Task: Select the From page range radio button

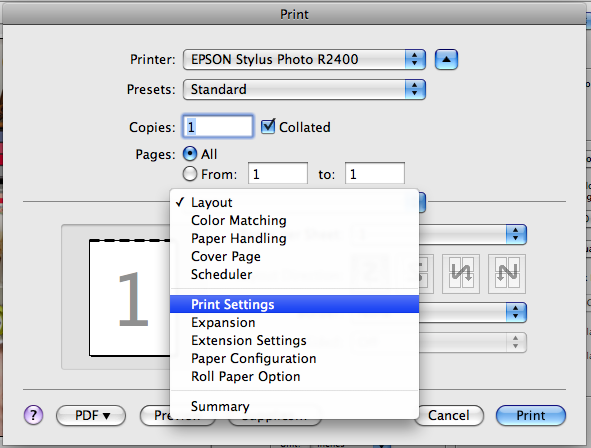Action: point(190,174)
